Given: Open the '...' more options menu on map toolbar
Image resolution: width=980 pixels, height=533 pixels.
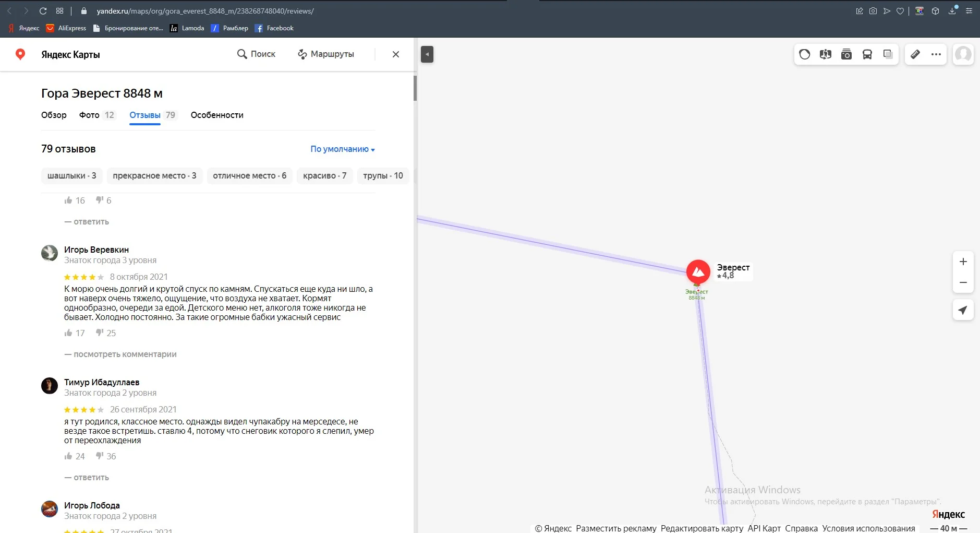Looking at the screenshot, I should (937, 54).
